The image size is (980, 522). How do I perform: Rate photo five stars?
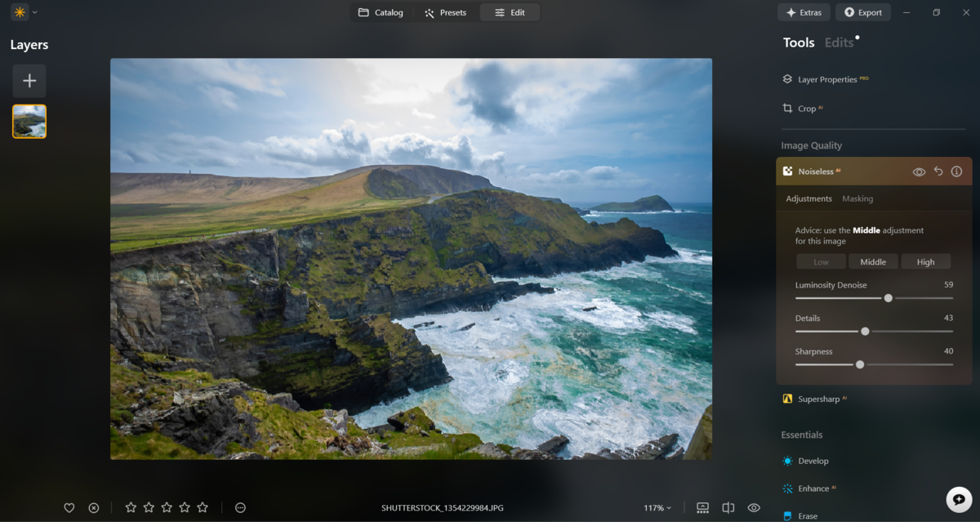(x=203, y=507)
